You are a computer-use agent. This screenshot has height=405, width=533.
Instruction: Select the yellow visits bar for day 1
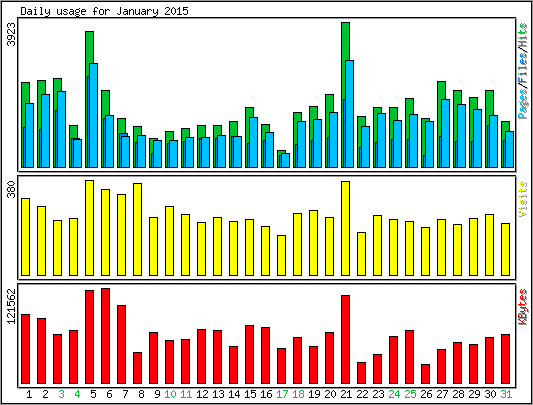25,237
